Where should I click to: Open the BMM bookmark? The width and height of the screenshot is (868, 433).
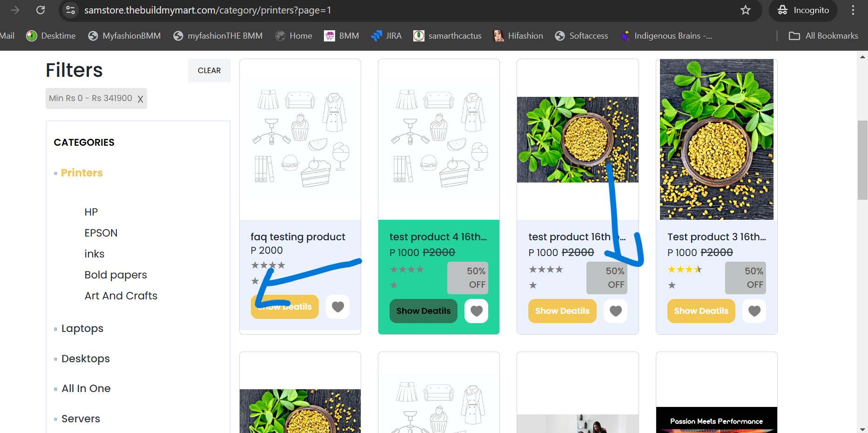(x=342, y=36)
